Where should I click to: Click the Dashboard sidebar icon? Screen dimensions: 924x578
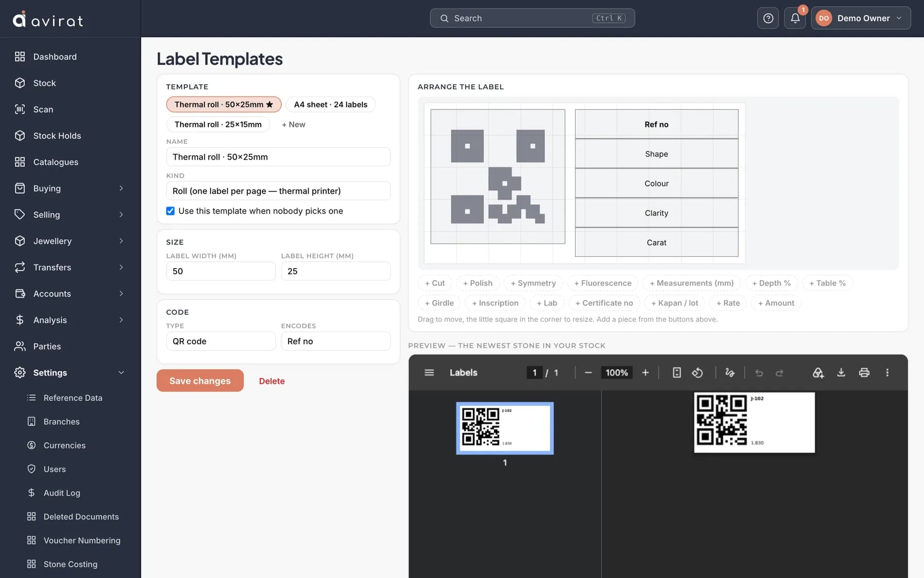pos(20,57)
